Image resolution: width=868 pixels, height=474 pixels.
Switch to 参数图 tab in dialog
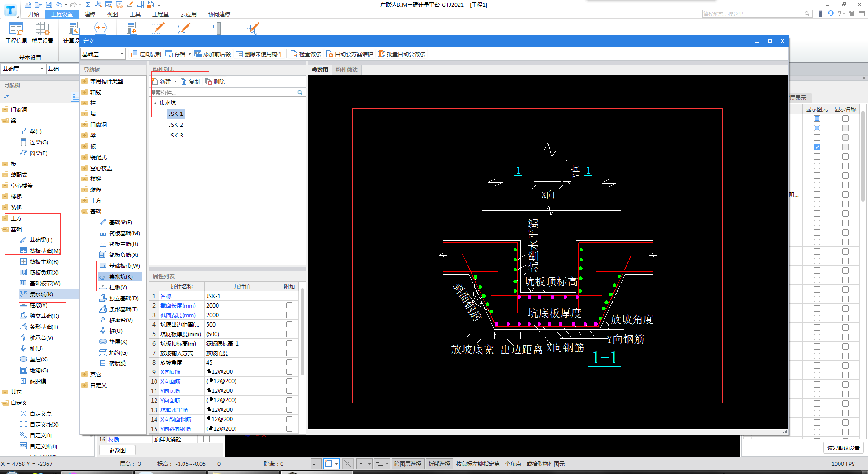pyautogui.click(x=320, y=70)
